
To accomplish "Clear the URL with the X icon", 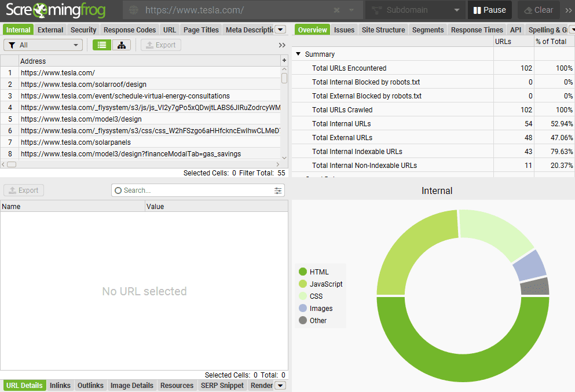I will 336,10.
